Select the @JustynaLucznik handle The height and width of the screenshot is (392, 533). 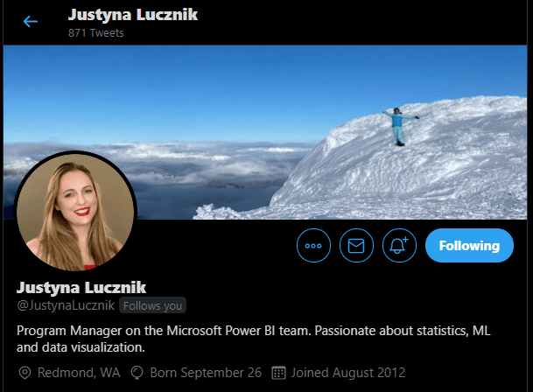click(66, 305)
